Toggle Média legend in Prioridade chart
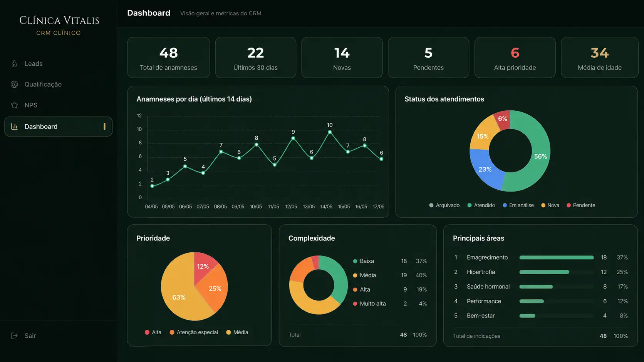 (x=237, y=332)
